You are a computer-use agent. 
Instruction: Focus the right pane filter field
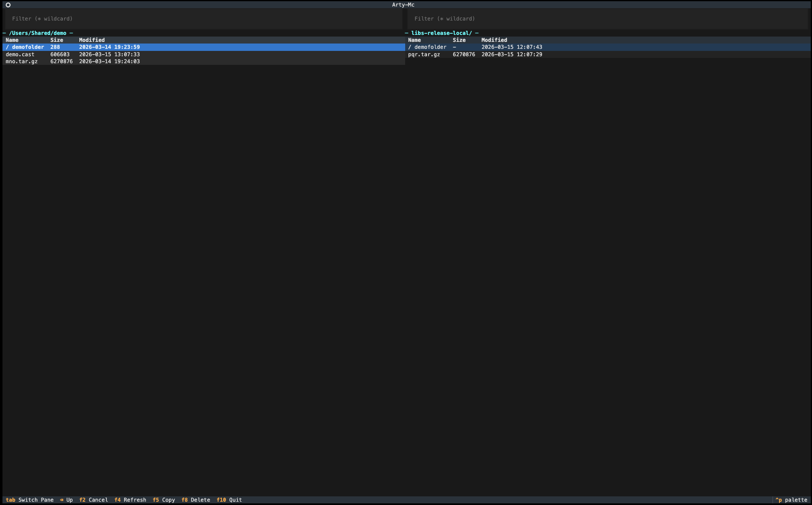[607, 19]
